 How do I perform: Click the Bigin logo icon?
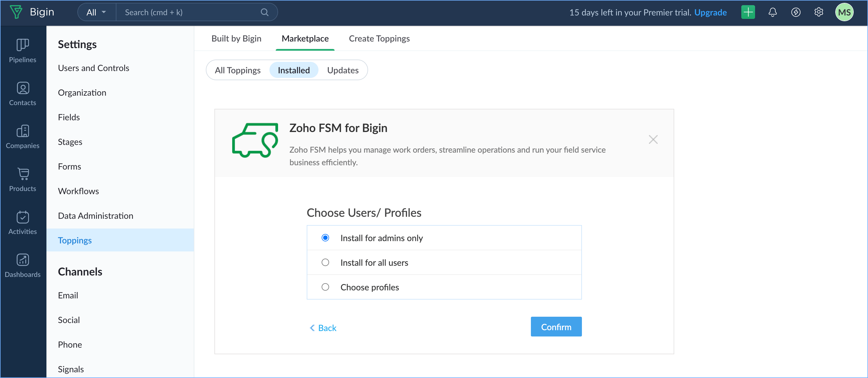[16, 12]
